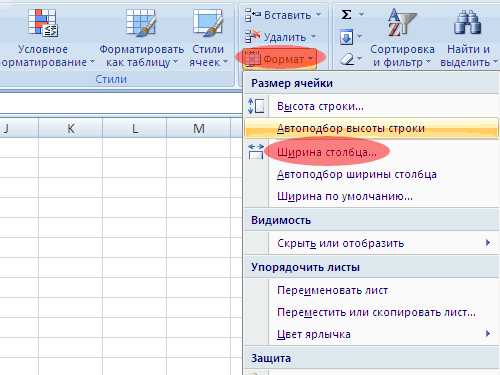
Task: Click the Формат button label
Action: pyautogui.click(x=284, y=59)
